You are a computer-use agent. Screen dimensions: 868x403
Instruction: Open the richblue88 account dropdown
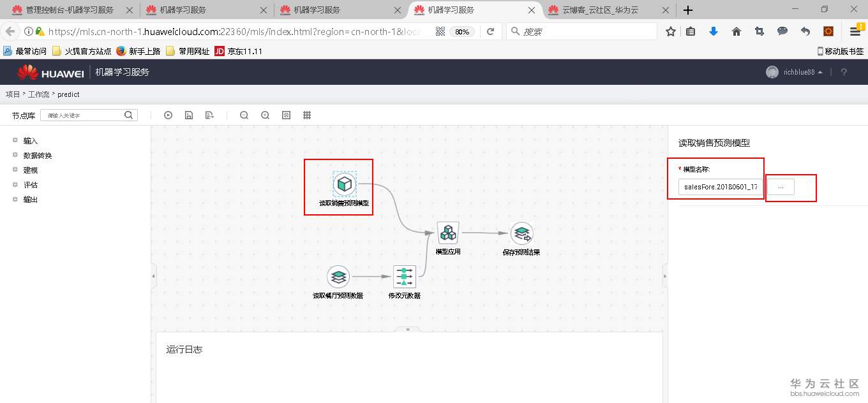(795, 72)
